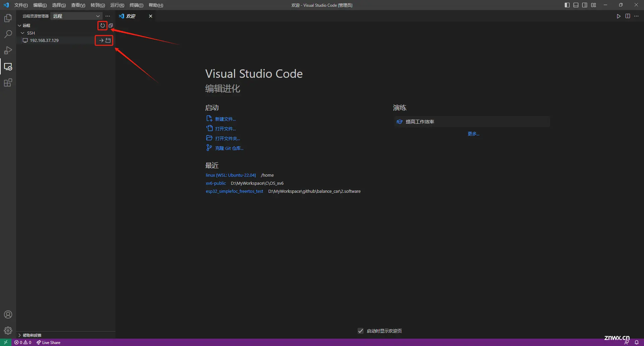Screen dimensions: 644x346
Task: Click 打开文件... link
Action: pos(225,129)
